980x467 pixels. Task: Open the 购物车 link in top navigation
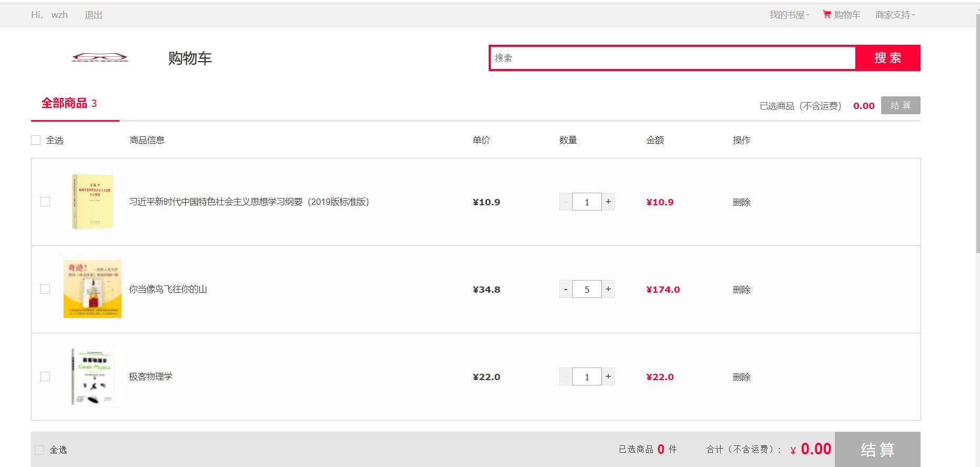pos(847,15)
